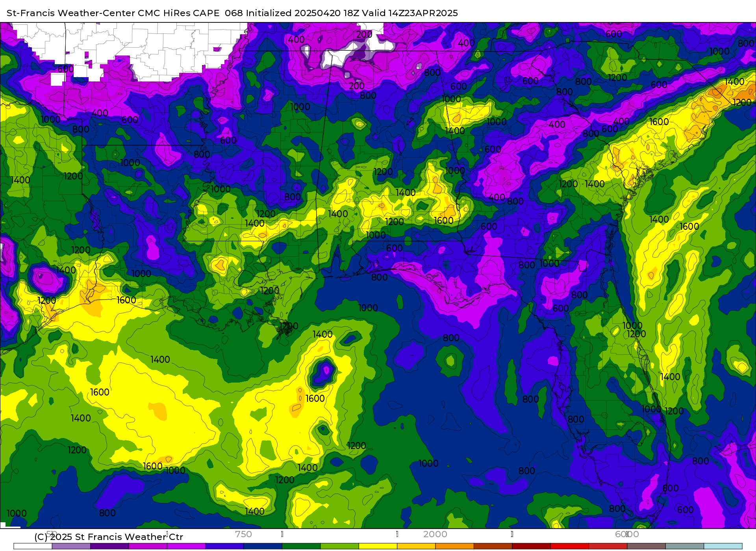Pick the bright yellow legend swatch
The width and height of the screenshot is (756, 551).
click(x=378, y=546)
